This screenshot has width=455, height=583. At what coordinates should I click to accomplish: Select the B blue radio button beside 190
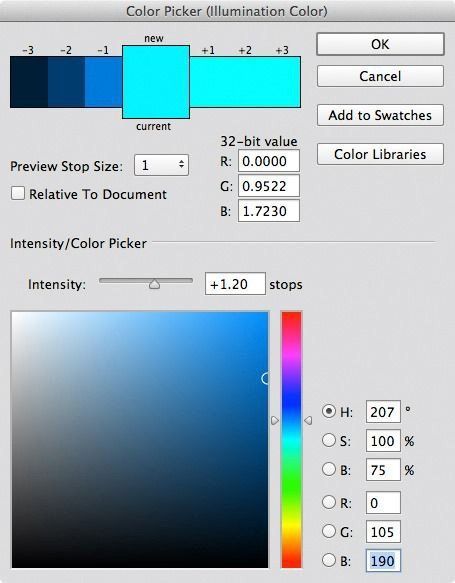pyautogui.click(x=329, y=560)
